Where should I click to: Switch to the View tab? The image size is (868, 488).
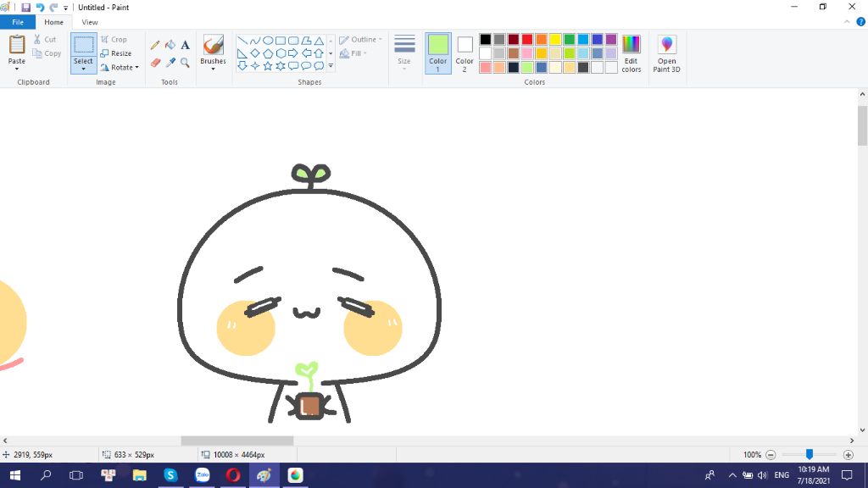coord(90,22)
